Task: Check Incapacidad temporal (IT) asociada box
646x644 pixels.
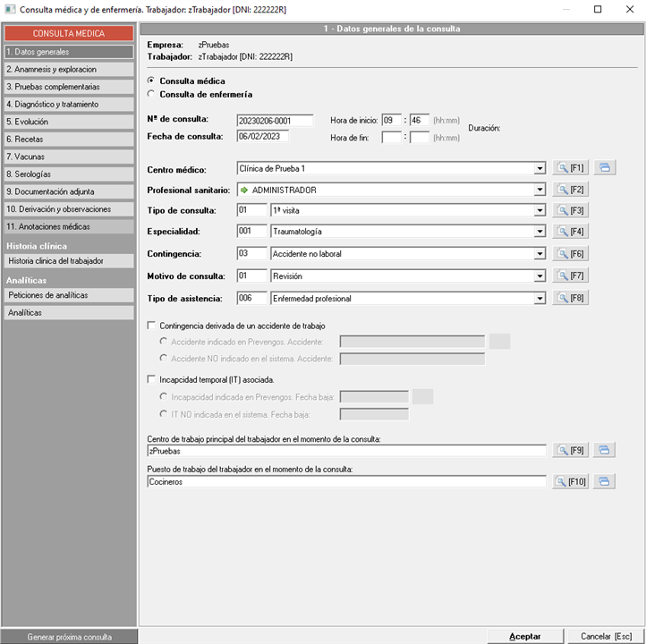Action: point(151,379)
